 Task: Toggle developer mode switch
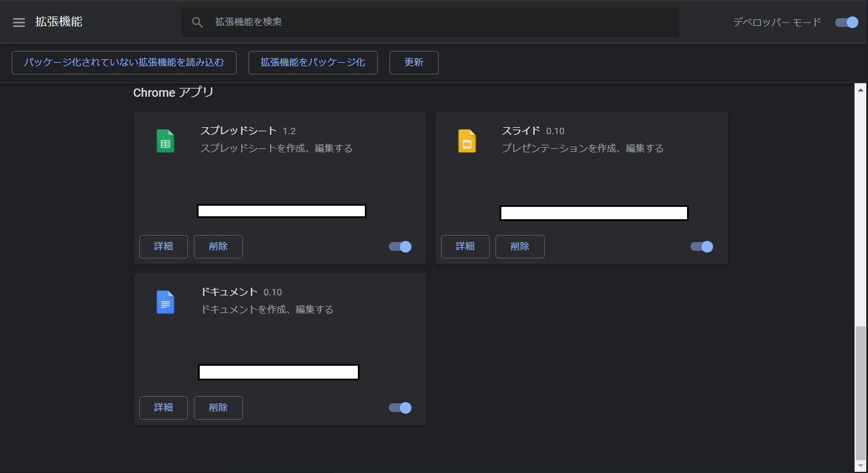[847, 22]
